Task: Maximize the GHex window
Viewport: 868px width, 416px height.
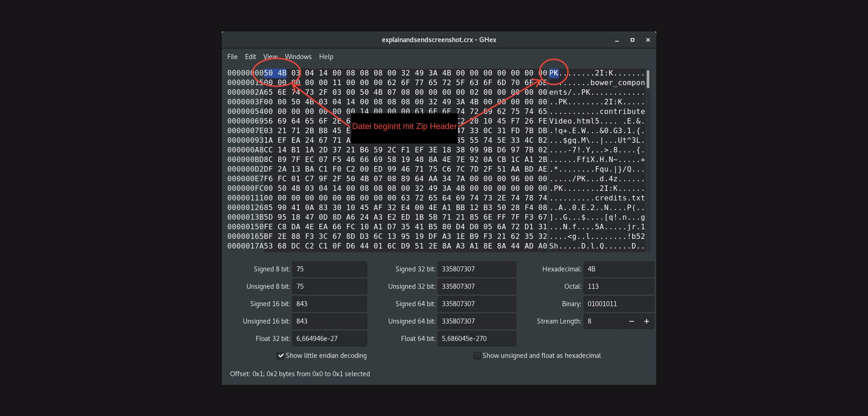Action: coord(632,40)
